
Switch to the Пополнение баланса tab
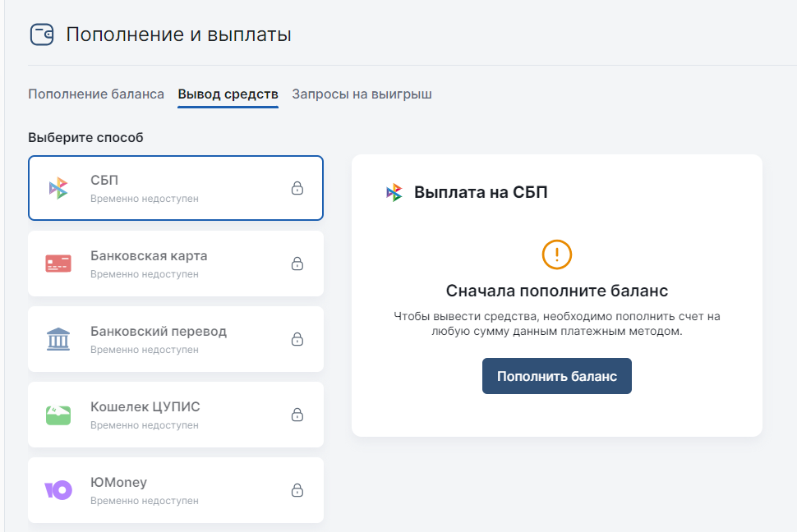96,94
